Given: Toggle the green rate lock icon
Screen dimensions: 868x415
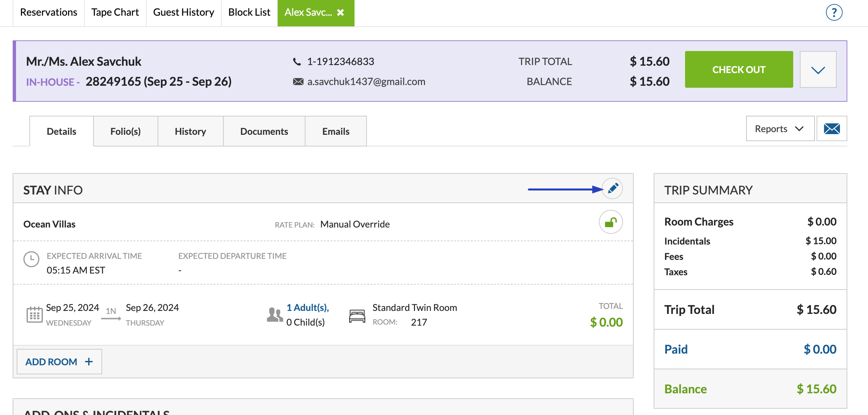Looking at the screenshot, I should (x=610, y=222).
